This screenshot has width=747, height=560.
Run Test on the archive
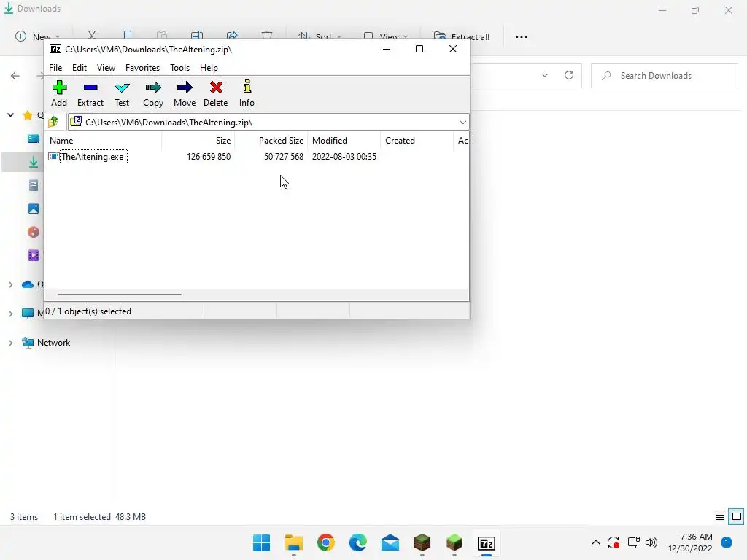(122, 93)
